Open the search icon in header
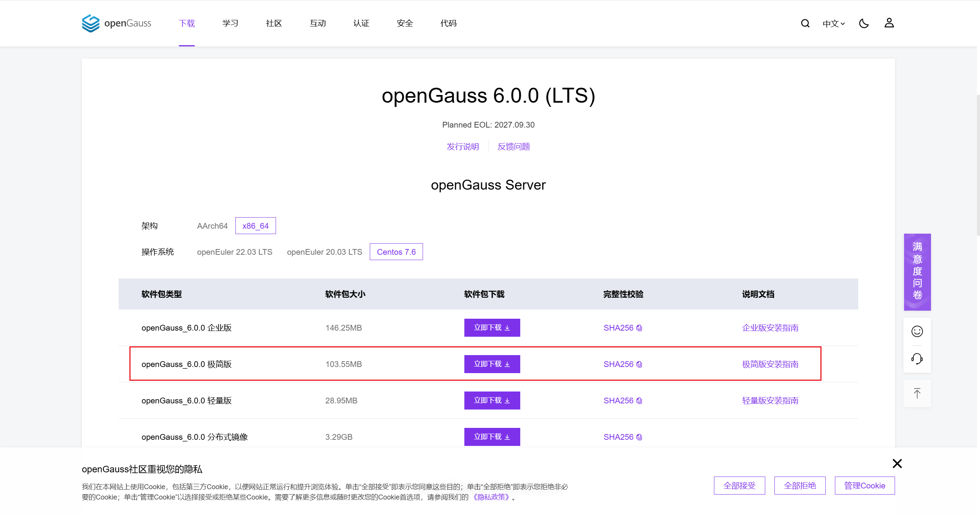This screenshot has height=516, width=980. tap(805, 23)
